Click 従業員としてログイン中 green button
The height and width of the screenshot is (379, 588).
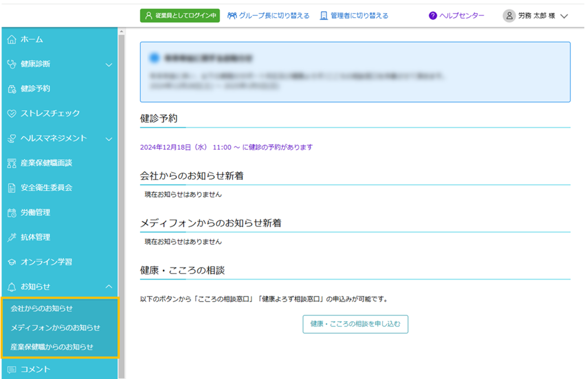180,16
